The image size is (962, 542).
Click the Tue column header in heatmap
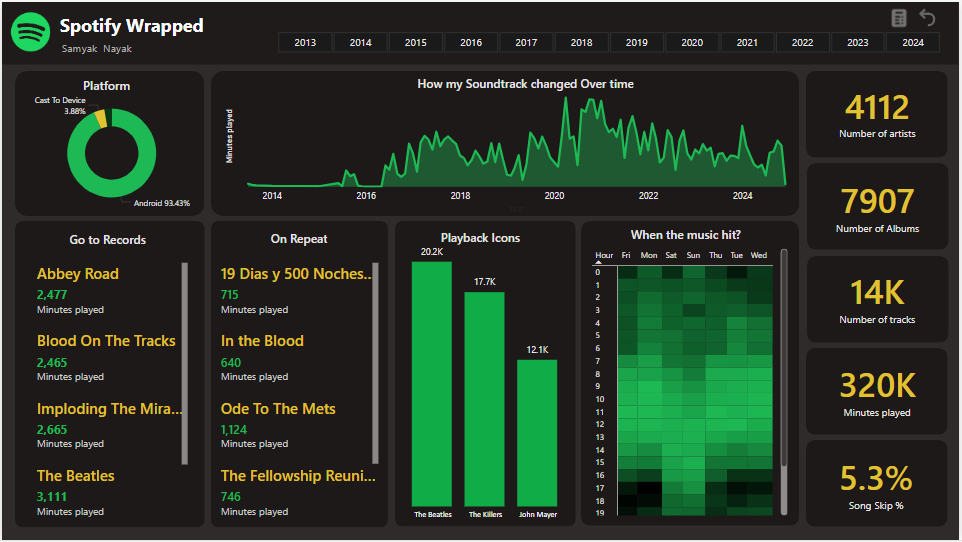pyautogui.click(x=737, y=255)
